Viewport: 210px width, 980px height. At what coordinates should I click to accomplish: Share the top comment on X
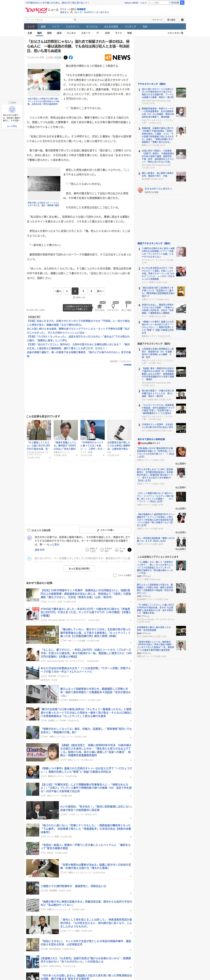click(x=130, y=550)
